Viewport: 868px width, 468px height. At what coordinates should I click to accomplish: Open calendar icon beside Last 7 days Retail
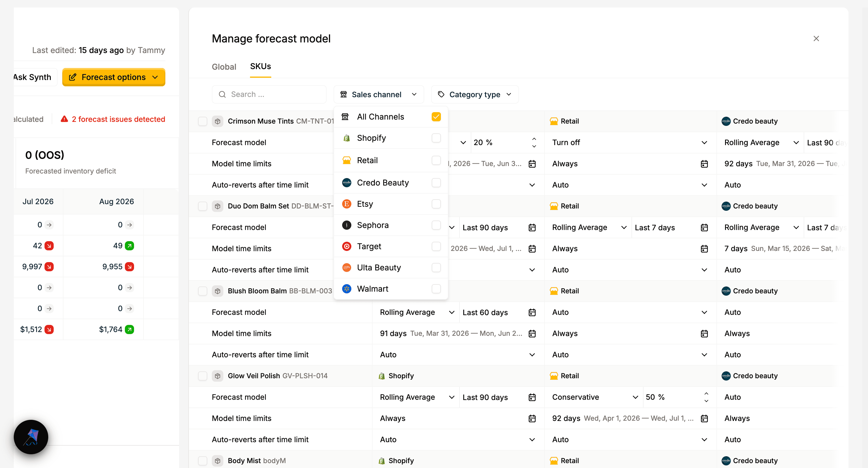[x=704, y=228]
